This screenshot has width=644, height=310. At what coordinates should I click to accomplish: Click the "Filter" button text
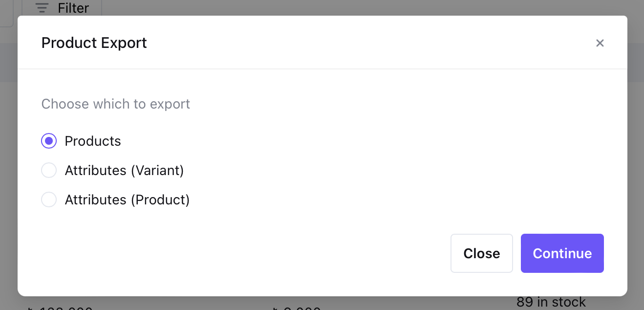point(73,8)
